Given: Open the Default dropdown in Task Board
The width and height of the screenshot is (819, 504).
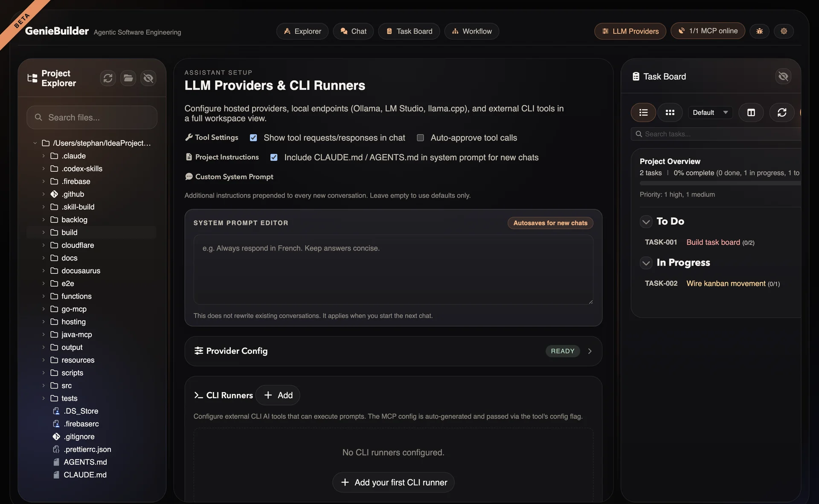Looking at the screenshot, I should click(710, 113).
